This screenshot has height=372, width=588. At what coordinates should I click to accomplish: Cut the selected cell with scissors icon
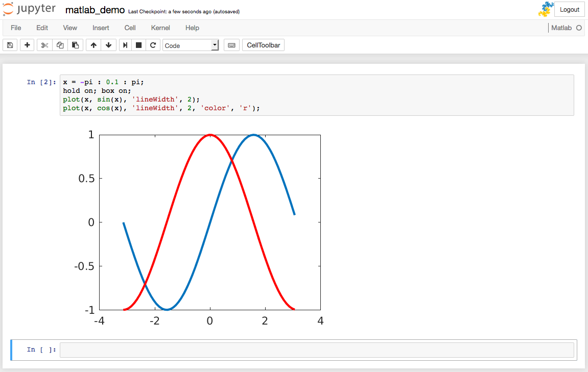(44, 45)
